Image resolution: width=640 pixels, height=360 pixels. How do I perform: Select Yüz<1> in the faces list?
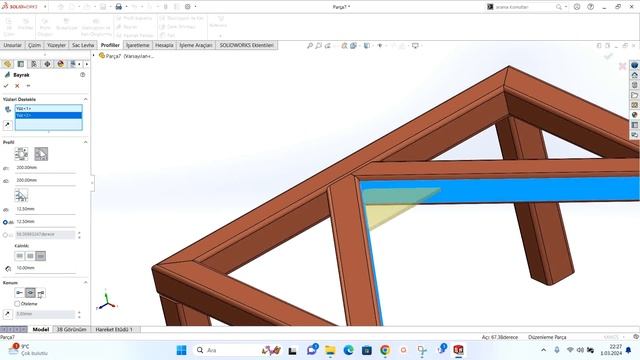[49, 109]
